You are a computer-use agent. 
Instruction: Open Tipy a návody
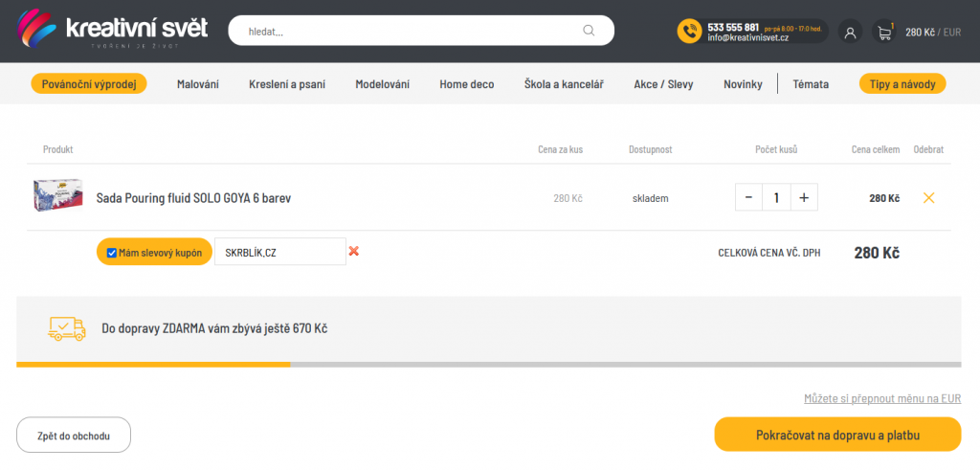(x=902, y=83)
